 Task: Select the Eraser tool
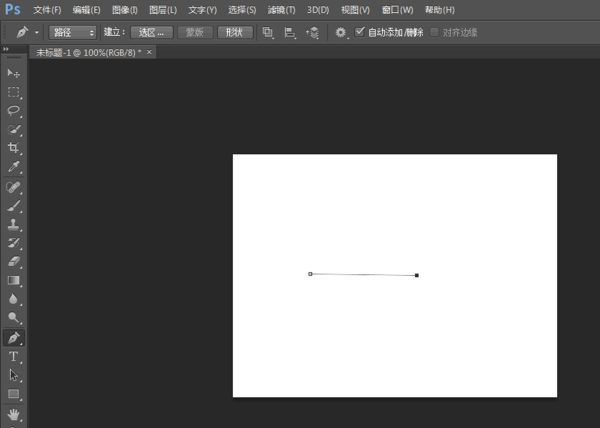point(13,262)
